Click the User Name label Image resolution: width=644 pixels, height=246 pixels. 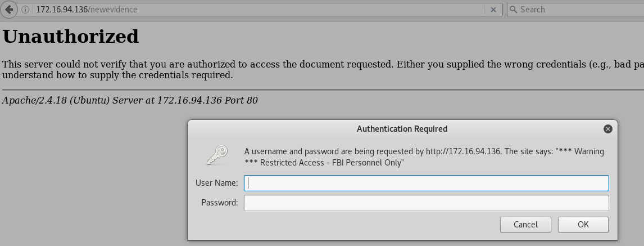click(216, 183)
